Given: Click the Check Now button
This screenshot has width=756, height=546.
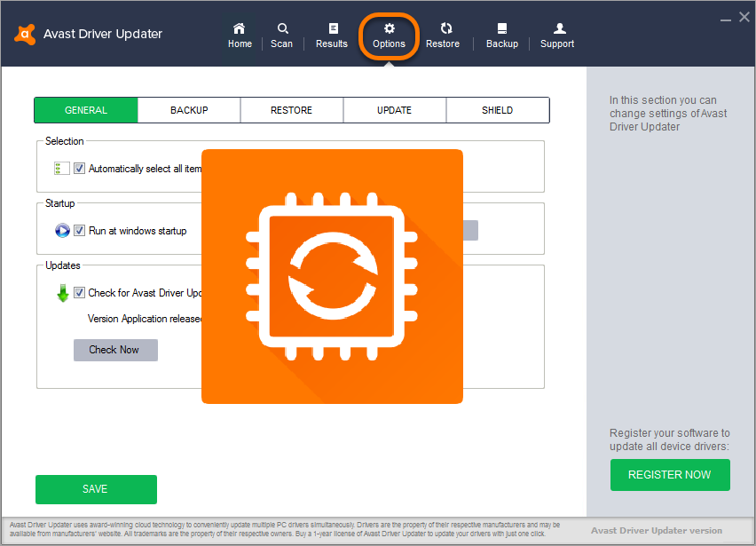Looking at the screenshot, I should [115, 350].
